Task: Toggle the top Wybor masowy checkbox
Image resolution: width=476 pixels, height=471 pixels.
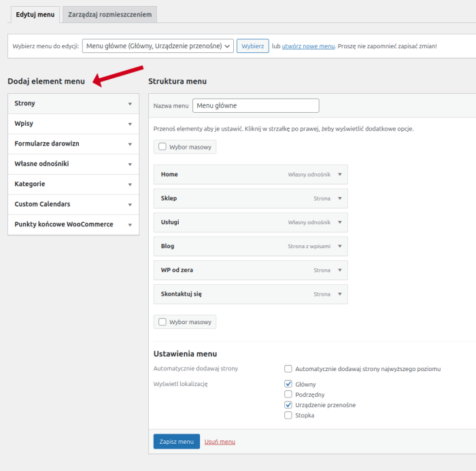Action: pos(163,146)
